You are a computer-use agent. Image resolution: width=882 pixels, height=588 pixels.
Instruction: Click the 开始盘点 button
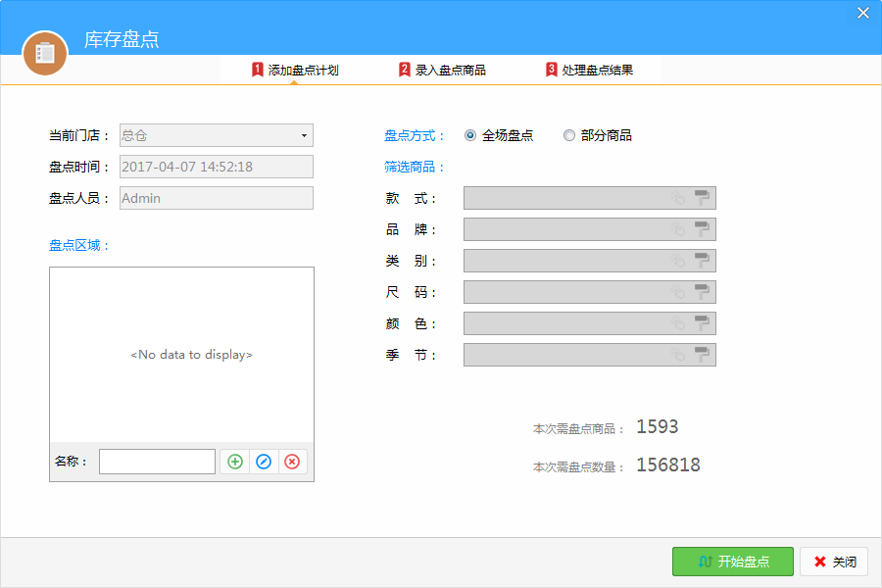coord(732,562)
